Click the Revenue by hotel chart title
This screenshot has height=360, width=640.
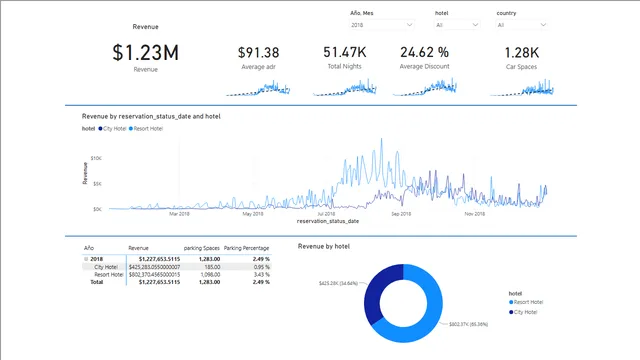[x=324, y=247]
